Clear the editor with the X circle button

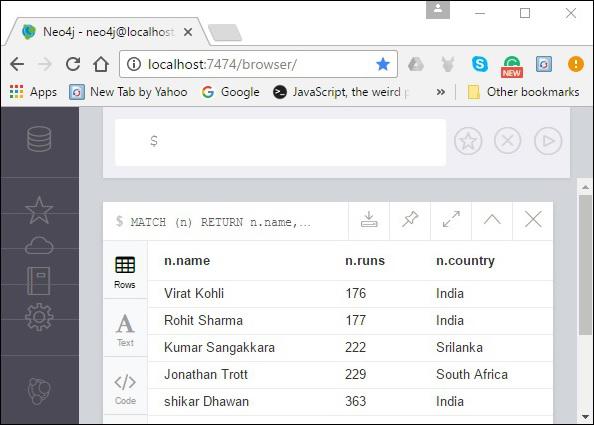[x=508, y=141]
